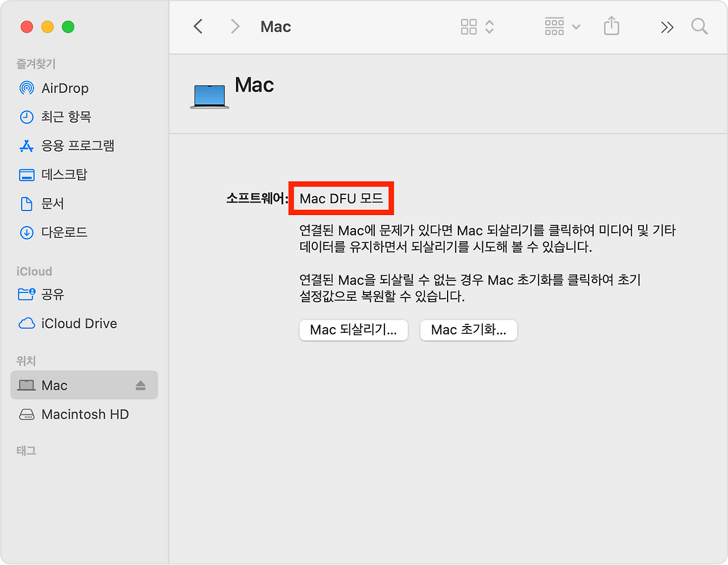Close the Finder window with red button
The height and width of the screenshot is (565, 728).
pyautogui.click(x=27, y=27)
